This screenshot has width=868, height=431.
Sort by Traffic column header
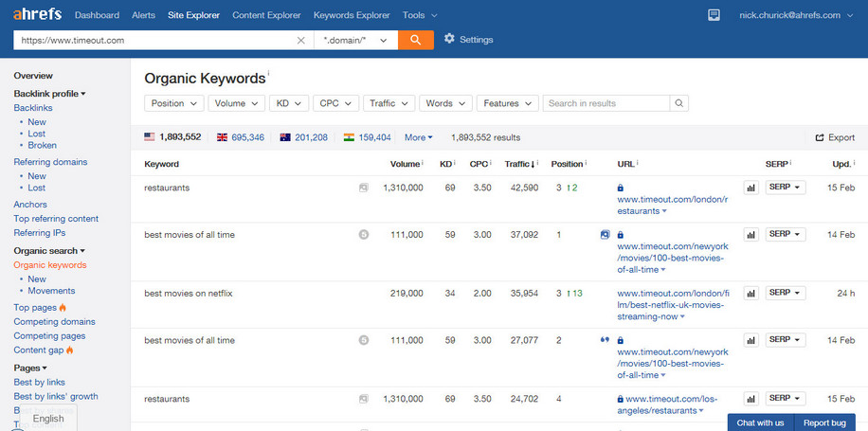[x=518, y=164]
